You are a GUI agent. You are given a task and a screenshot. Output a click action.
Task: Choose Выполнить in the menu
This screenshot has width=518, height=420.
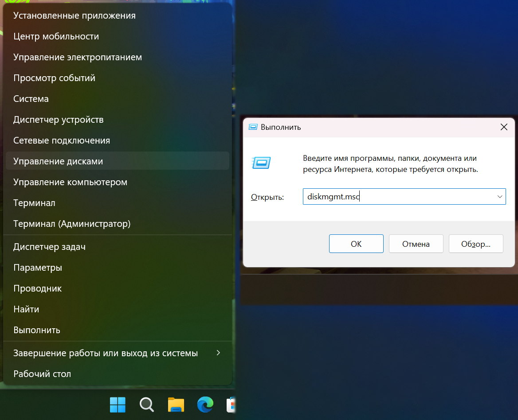117,330
